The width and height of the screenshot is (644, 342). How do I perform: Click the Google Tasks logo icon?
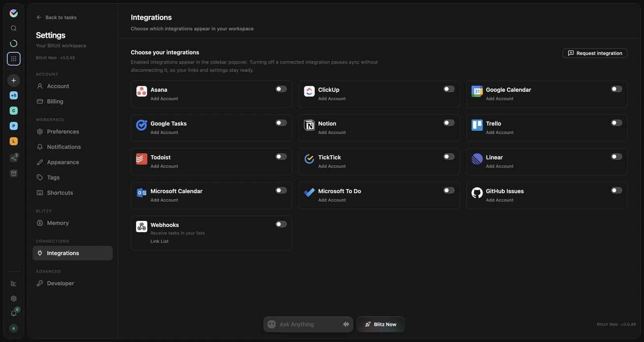[142, 125]
